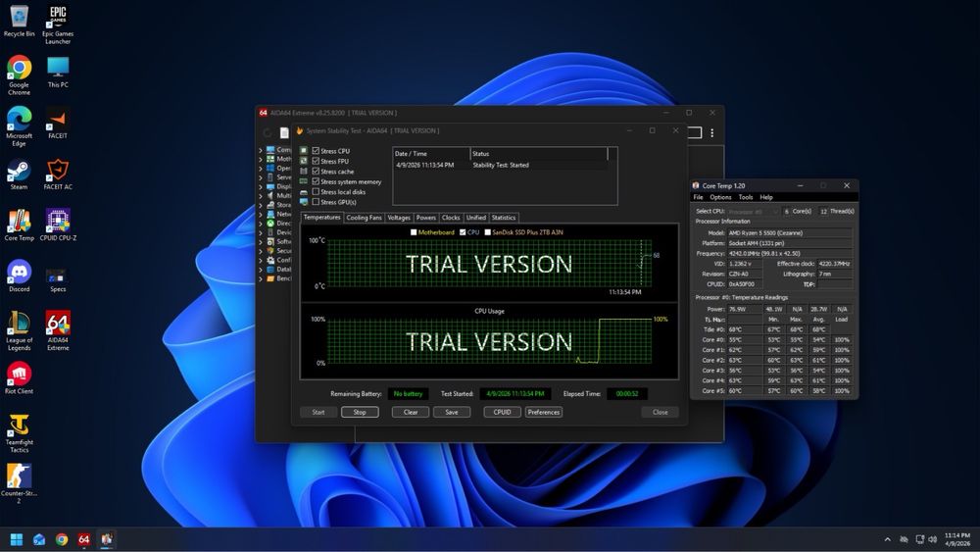Enable the Stress GPU(s) checkbox
This screenshot has width=980, height=552.
coord(316,202)
